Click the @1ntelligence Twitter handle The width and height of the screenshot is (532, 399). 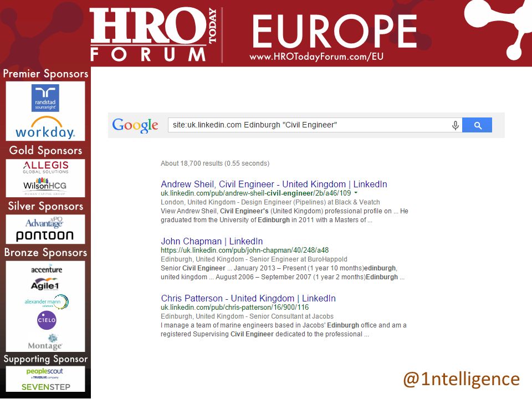click(462, 379)
